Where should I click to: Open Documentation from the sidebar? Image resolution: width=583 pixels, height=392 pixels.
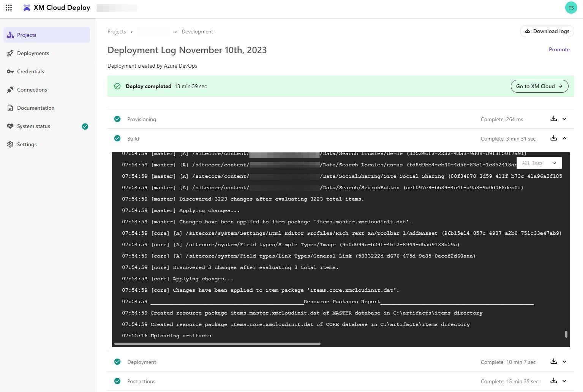tap(47, 108)
